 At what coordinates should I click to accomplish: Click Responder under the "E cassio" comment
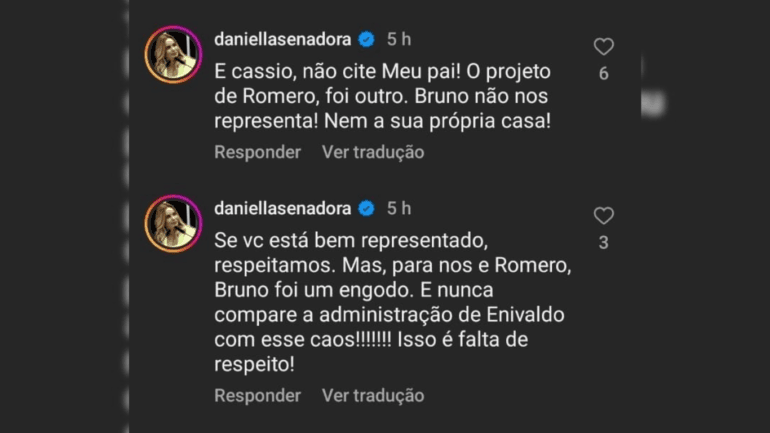257,152
